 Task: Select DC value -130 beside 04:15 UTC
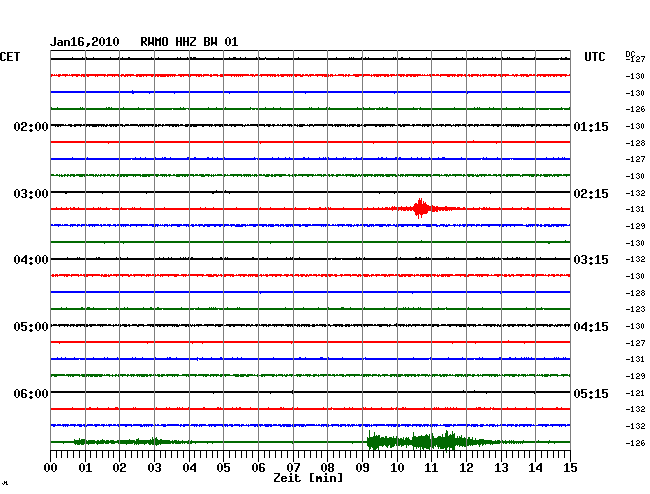pos(635,326)
